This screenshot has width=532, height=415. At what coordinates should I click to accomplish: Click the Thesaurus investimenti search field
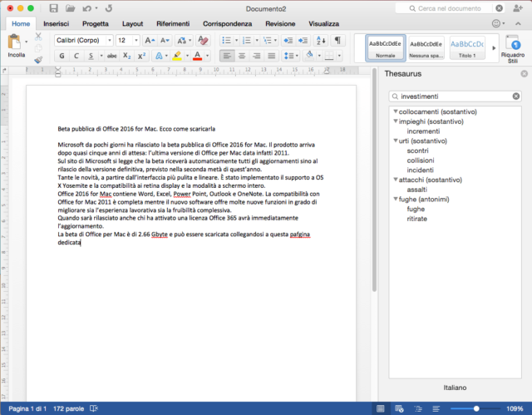tap(455, 96)
